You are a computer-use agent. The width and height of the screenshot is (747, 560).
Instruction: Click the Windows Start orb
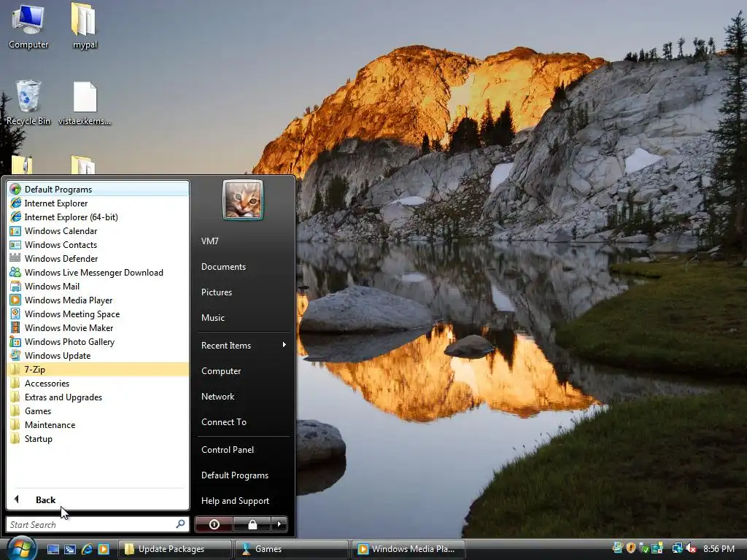click(x=20, y=548)
